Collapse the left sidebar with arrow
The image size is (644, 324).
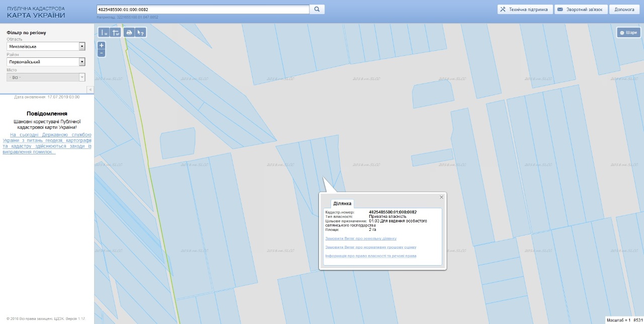[x=90, y=90]
